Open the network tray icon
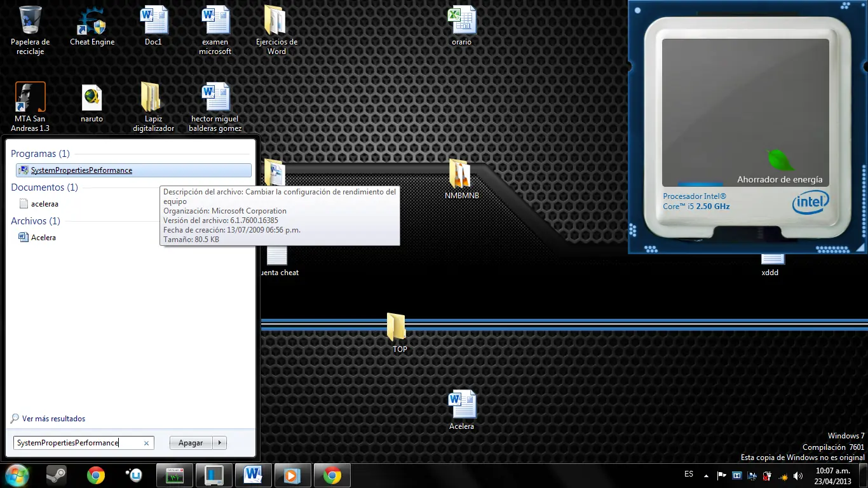868x488 pixels. click(x=752, y=475)
